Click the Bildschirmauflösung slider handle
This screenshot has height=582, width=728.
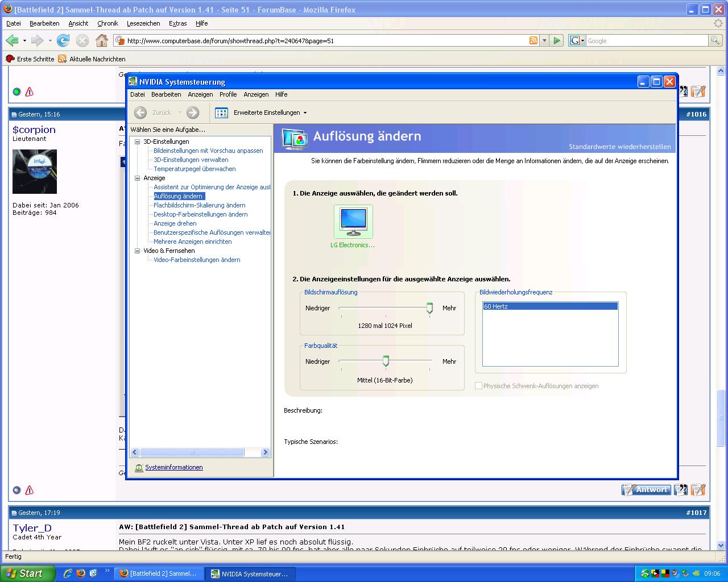[430, 308]
